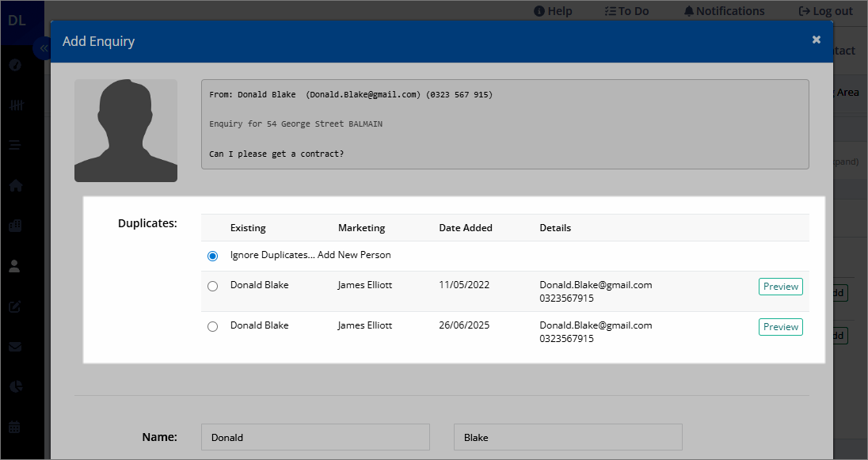Click the Add Enquiry dialog title
Image resolution: width=868 pixels, height=460 pixels.
tap(98, 41)
